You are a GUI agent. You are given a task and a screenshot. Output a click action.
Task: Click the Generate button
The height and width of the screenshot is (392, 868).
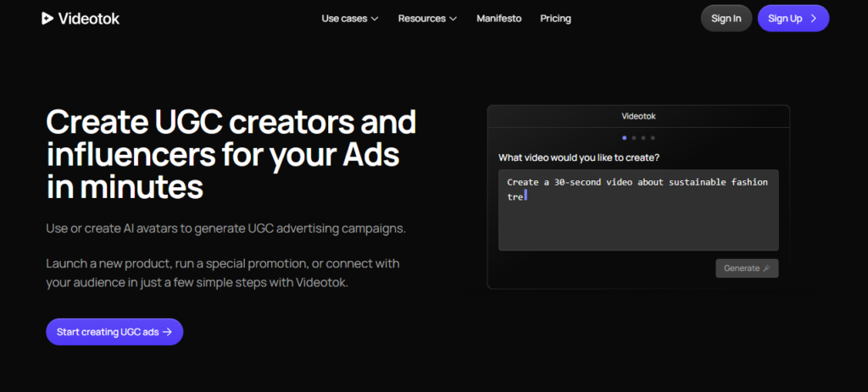tap(747, 268)
